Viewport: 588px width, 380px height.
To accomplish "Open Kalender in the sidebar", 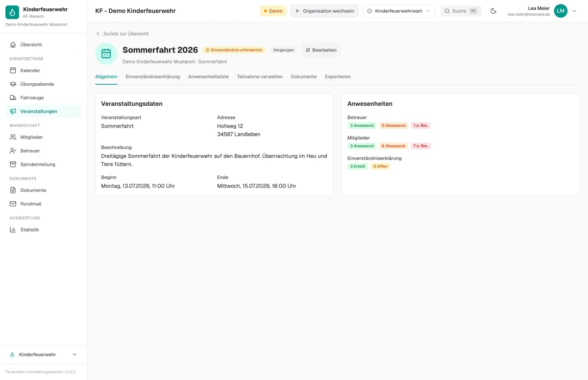I will coord(43,71).
